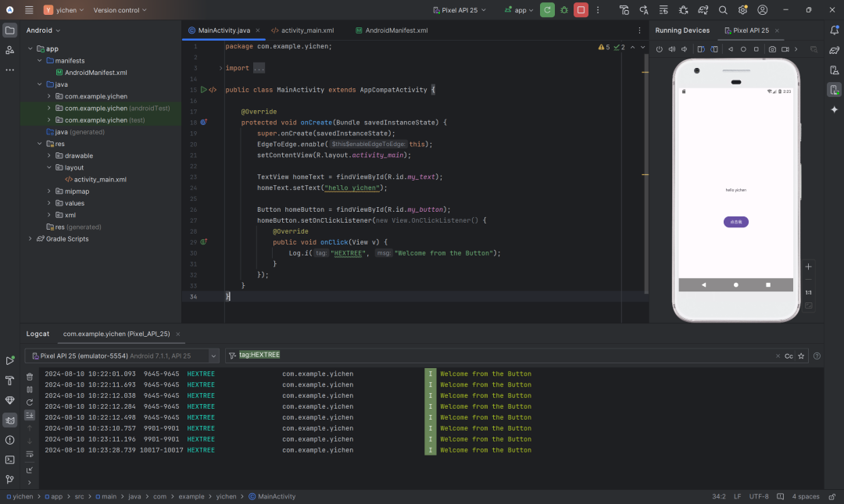Expand the Gradle Scripts node
Viewport: 844px width, 504px height.
click(x=30, y=239)
